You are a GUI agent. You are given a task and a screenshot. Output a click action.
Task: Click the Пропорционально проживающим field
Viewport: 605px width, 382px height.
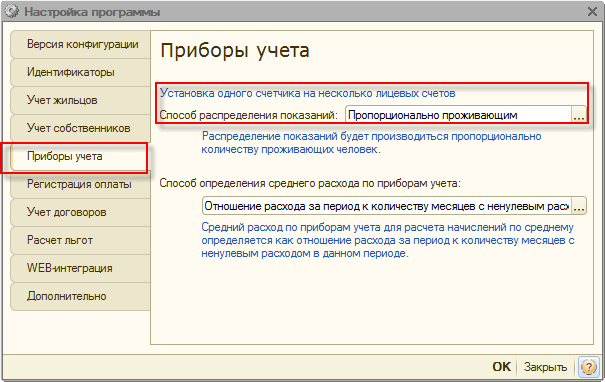tap(458, 115)
